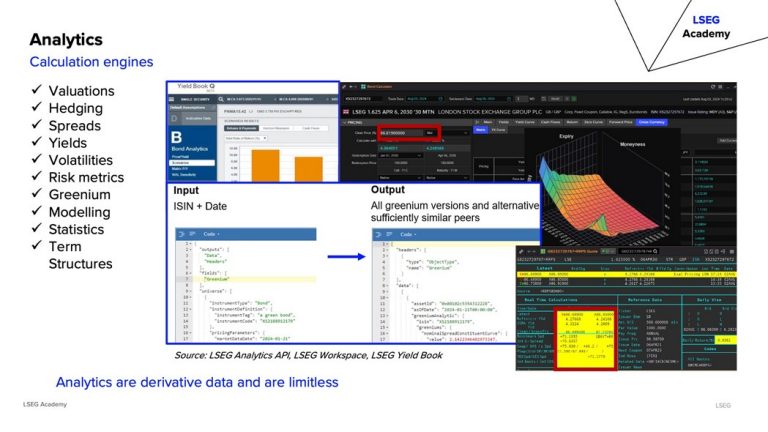The image size is (768, 432).
Task: Open the Total Rate of Return dropdown
Action: [246, 138]
